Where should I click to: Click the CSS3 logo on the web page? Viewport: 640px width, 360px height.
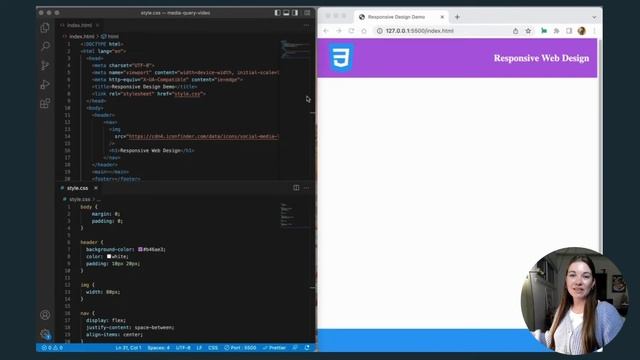[x=341, y=58]
